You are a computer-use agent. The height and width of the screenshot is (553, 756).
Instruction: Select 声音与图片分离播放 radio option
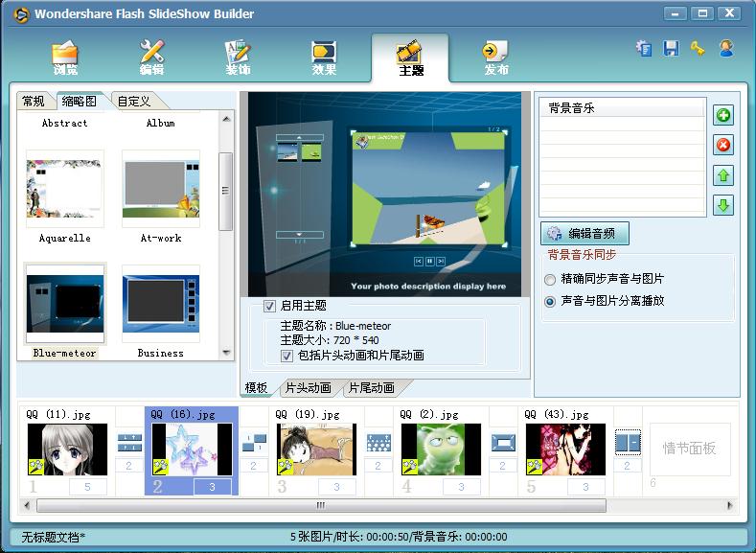[x=550, y=302]
